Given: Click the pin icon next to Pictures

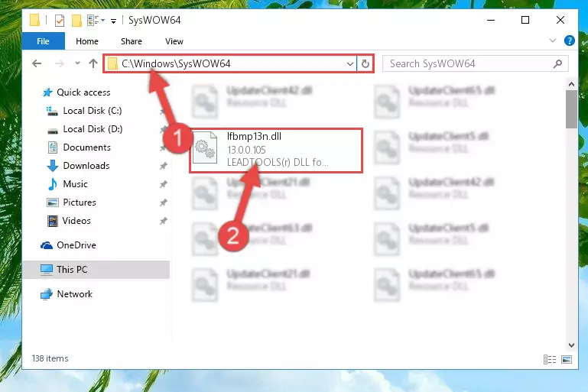Looking at the screenshot, I should click(163, 202).
